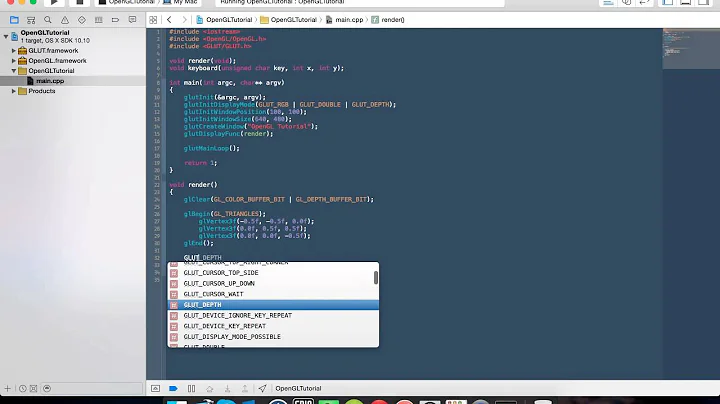The height and width of the screenshot is (404, 720).
Task: Choose GLUT_DEVICE_KEY_REPEAT completion
Action: [x=273, y=326]
